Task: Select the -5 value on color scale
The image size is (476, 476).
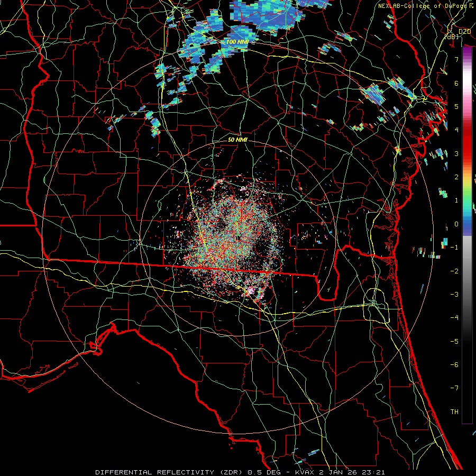Action: [x=454, y=341]
